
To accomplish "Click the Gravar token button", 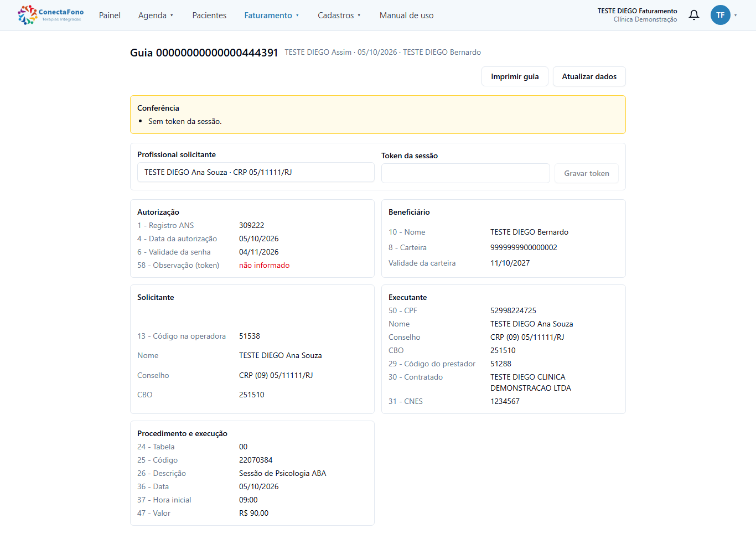I will (587, 173).
